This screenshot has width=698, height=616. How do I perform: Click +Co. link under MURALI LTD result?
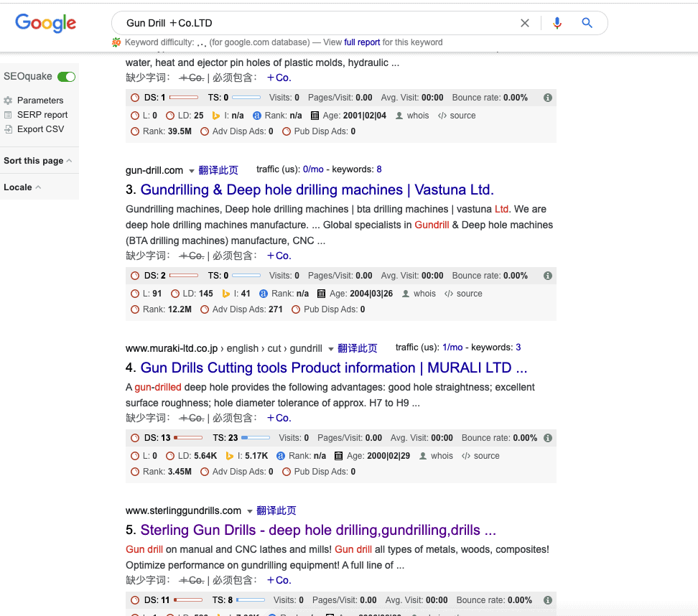coord(279,419)
